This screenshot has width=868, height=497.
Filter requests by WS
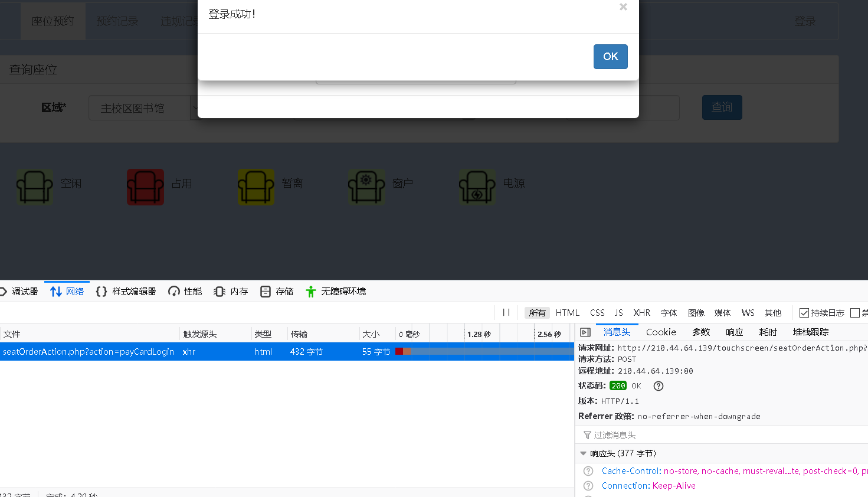pyautogui.click(x=748, y=313)
